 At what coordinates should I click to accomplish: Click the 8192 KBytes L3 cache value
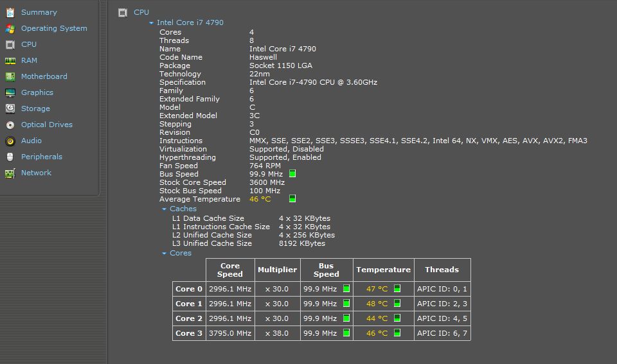point(302,244)
